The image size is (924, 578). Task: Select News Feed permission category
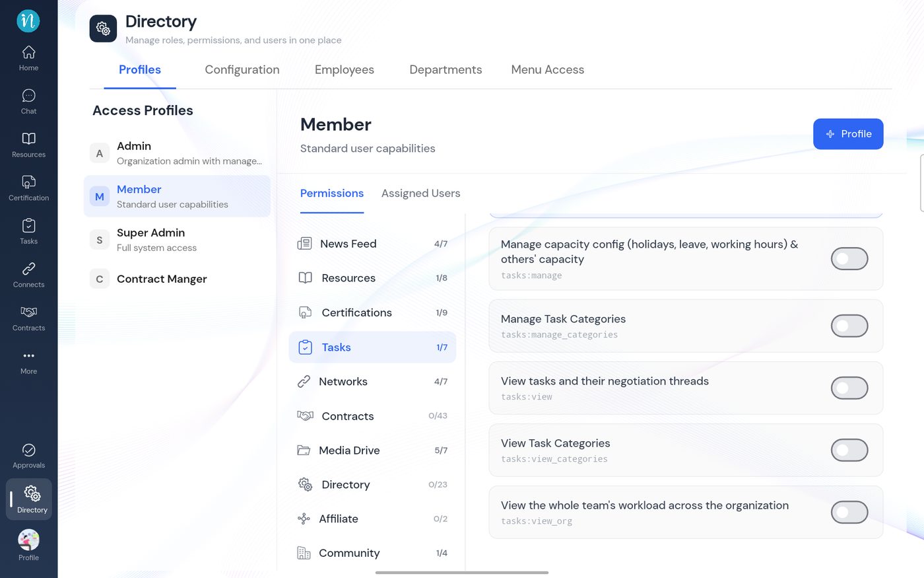point(372,244)
